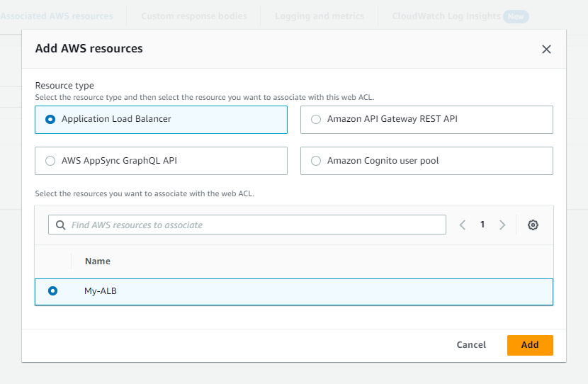
Task: Open Logging and metrics tab
Action: pyautogui.click(x=320, y=16)
